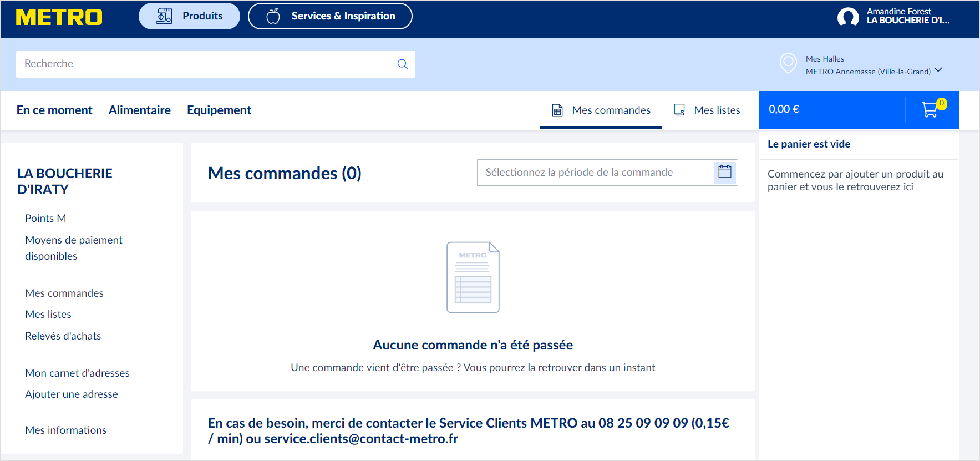Open Relevés d'achats in the sidebar

[63, 336]
